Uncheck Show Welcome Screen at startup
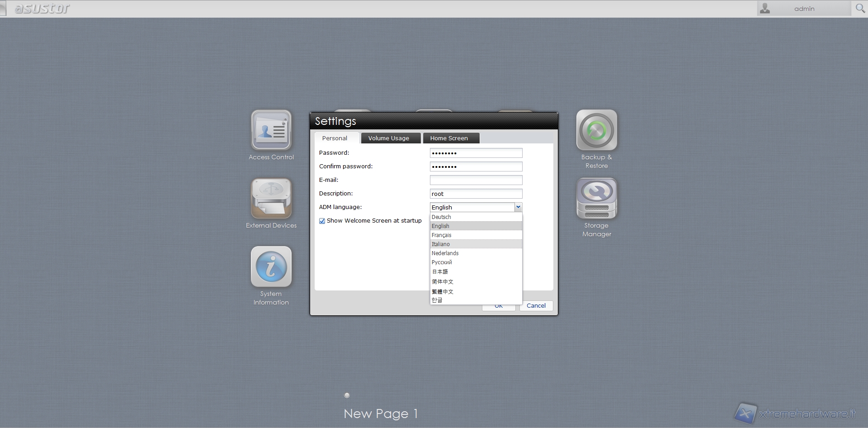The width and height of the screenshot is (868, 428). click(322, 221)
